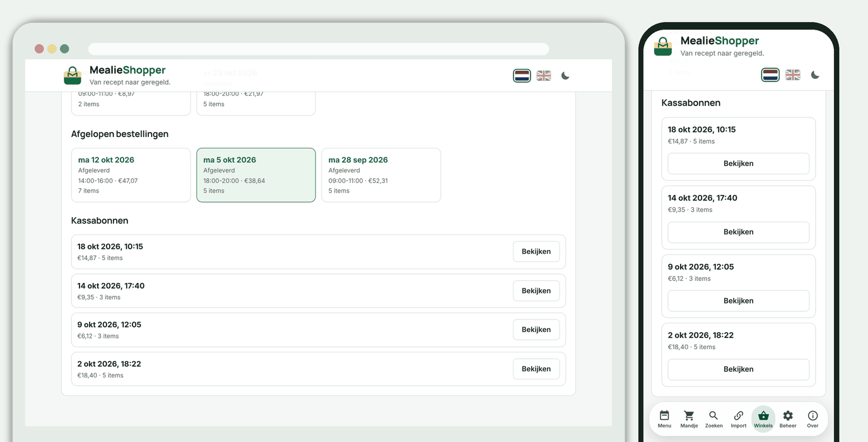Select past order ma 28 sep 2026
This screenshot has height=442, width=868.
381,175
